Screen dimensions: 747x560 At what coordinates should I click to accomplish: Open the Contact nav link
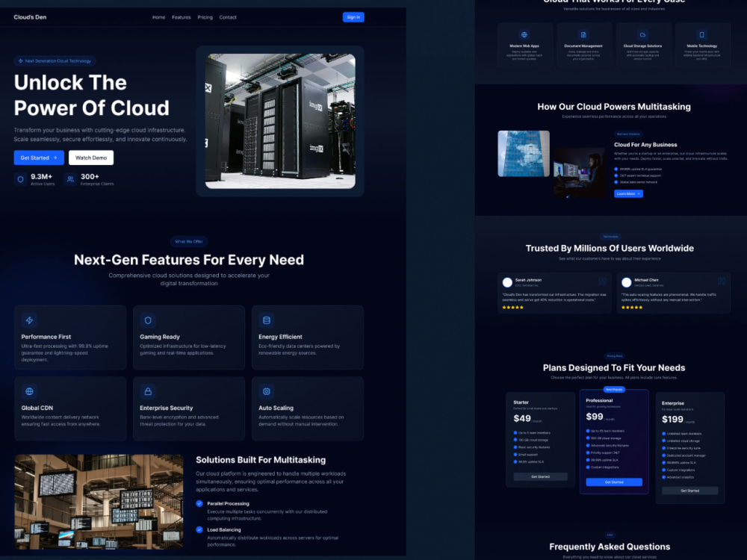228,17
